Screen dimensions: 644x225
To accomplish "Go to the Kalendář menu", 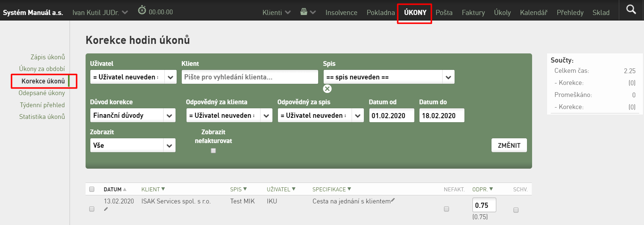I will pos(534,12).
